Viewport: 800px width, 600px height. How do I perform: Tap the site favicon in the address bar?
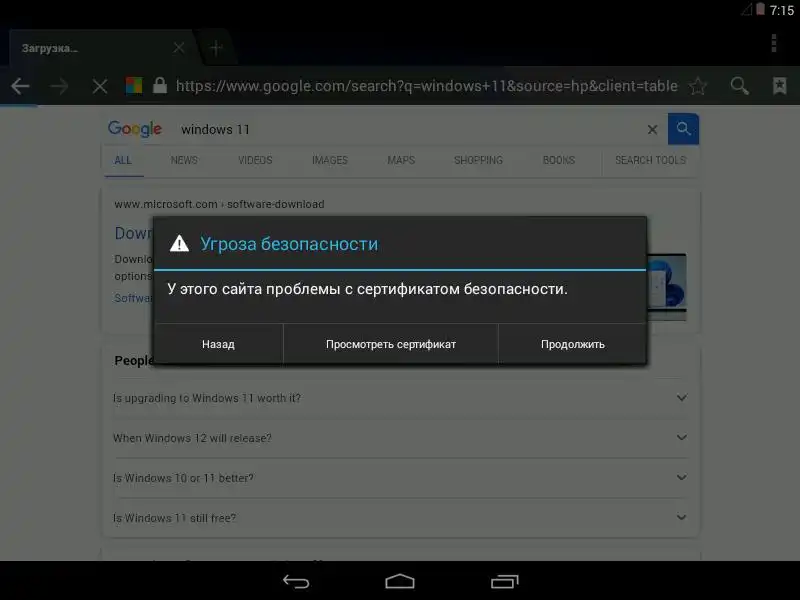pyautogui.click(x=134, y=86)
